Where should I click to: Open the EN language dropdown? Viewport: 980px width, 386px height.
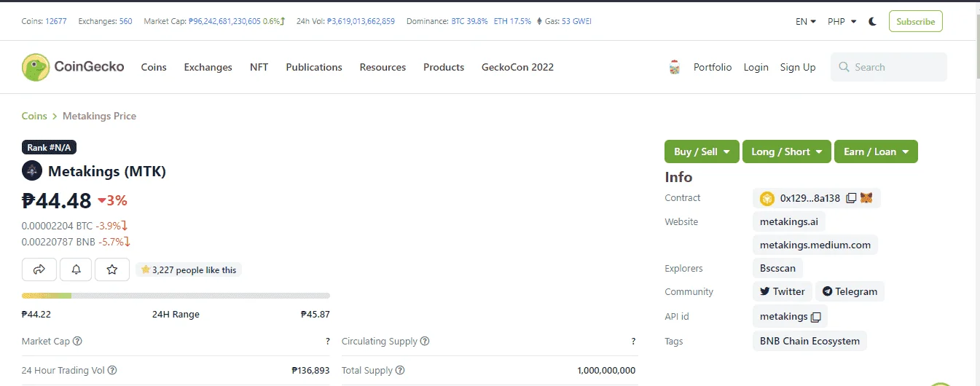(806, 22)
